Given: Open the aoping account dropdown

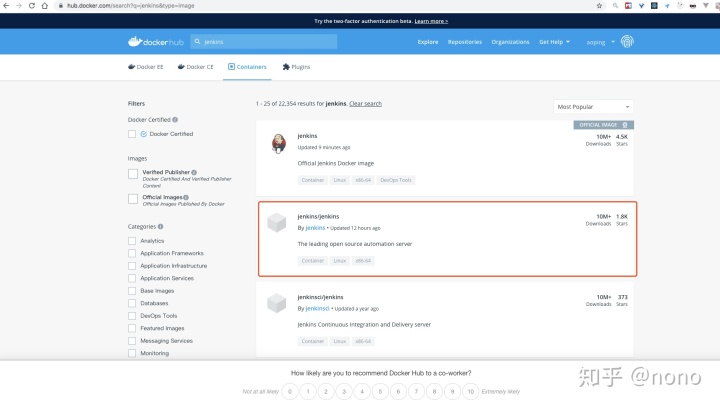Looking at the screenshot, I should pos(600,42).
